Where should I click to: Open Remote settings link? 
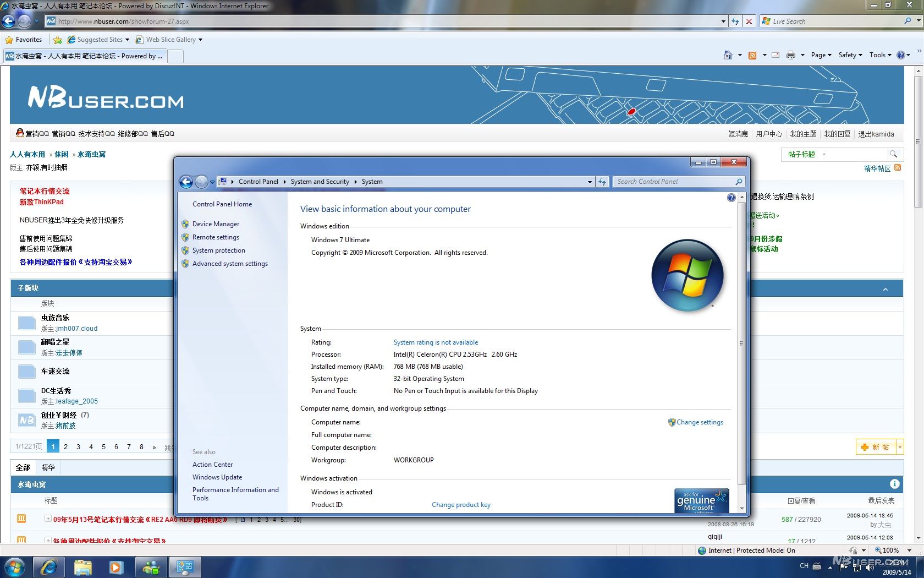pos(216,237)
